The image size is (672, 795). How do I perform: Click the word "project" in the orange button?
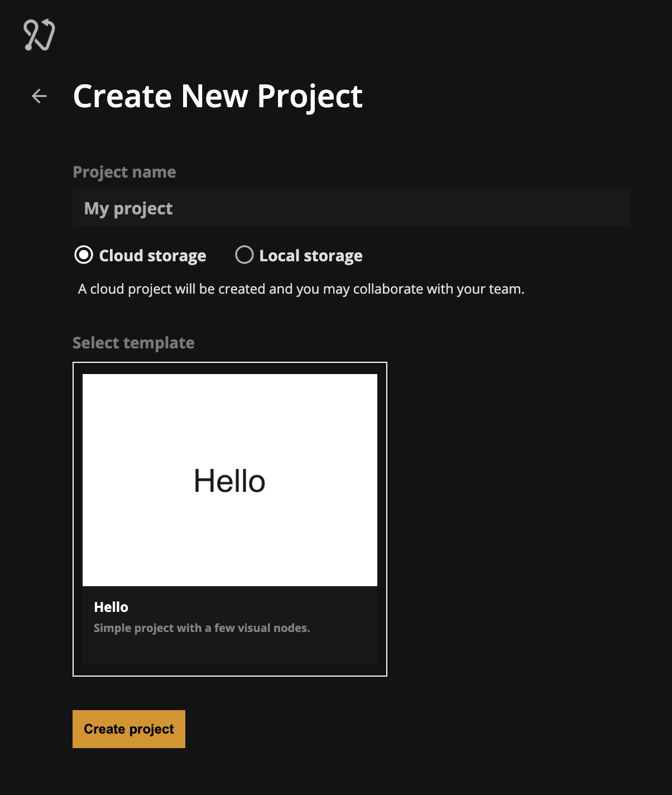click(151, 729)
